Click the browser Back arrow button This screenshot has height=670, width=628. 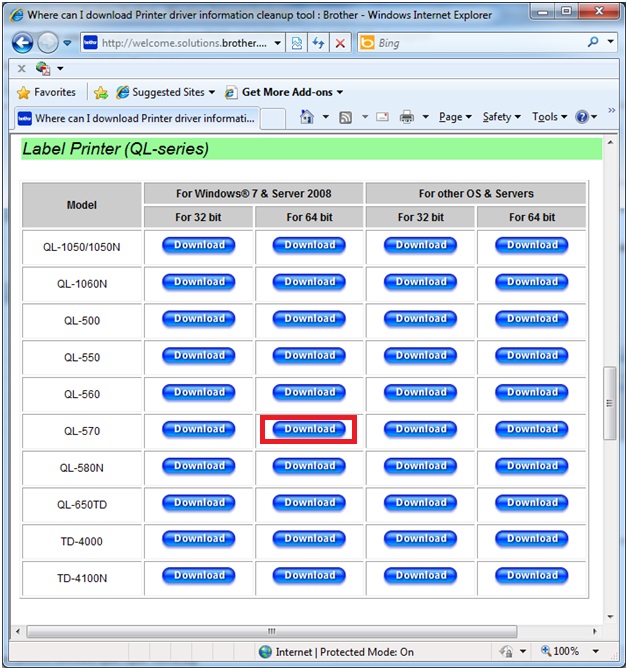tap(23, 44)
